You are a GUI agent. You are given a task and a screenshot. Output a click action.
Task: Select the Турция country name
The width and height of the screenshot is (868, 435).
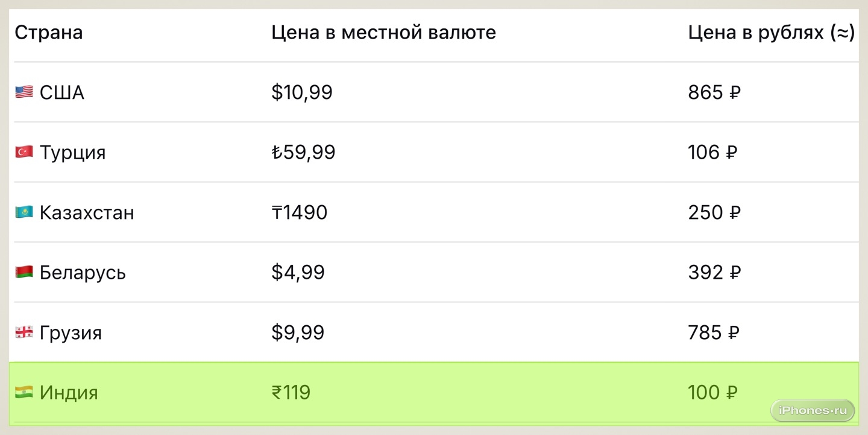pyautogui.click(x=72, y=152)
